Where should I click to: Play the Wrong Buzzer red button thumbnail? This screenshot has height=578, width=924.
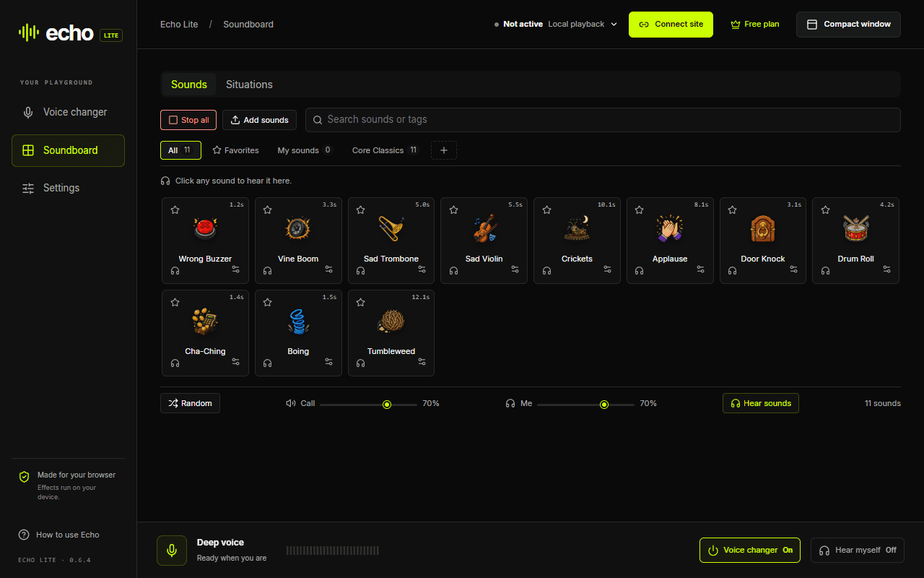[x=205, y=229]
